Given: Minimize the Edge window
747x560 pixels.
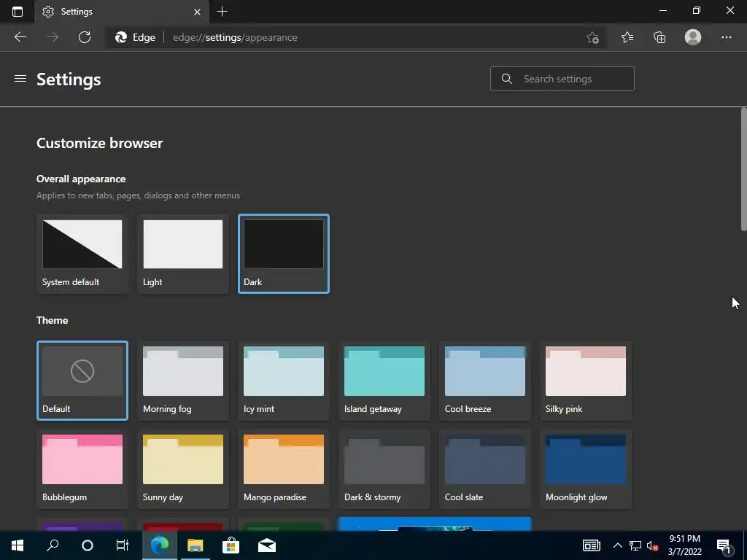Looking at the screenshot, I should pyautogui.click(x=662, y=10).
